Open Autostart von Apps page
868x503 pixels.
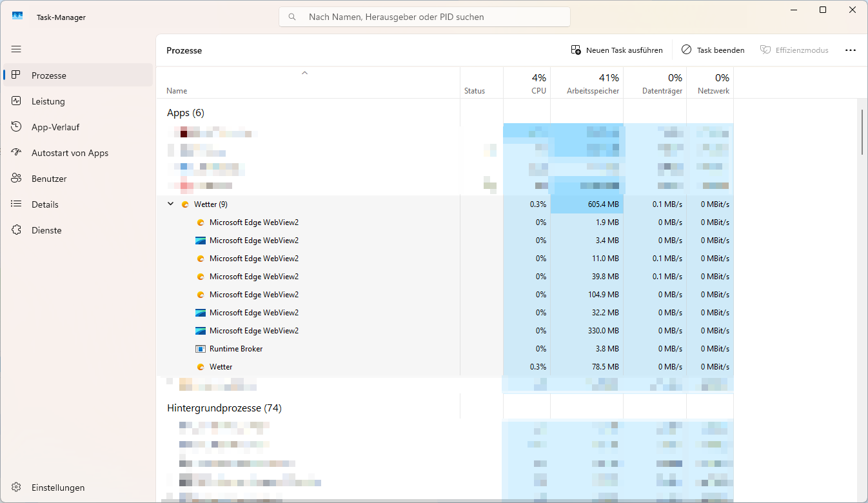(78, 153)
